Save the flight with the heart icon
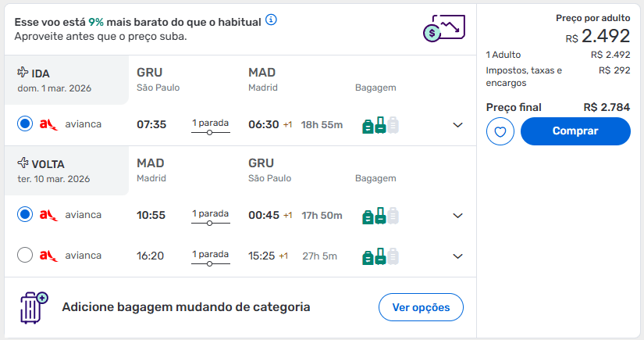 500,131
